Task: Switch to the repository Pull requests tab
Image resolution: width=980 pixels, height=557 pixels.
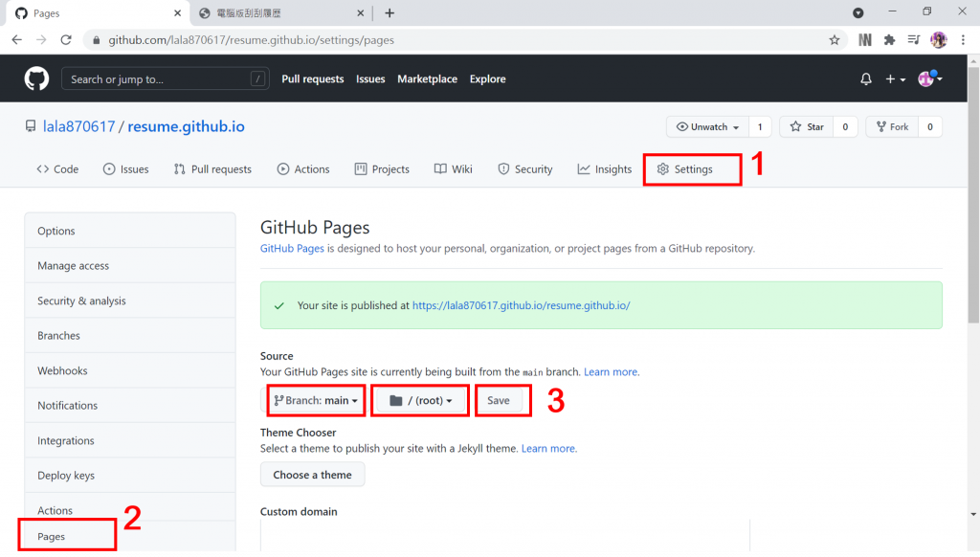Action: pos(212,169)
